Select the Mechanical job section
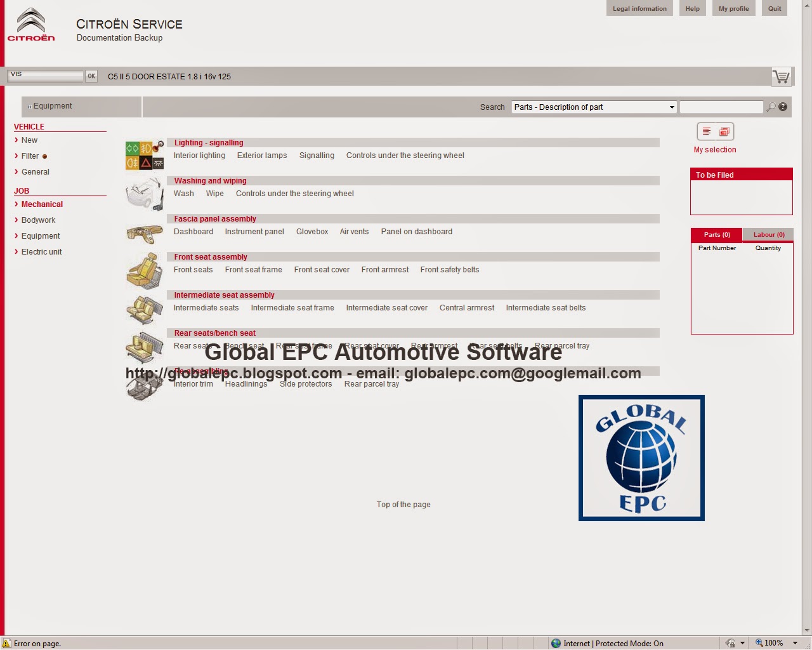The image size is (812, 650). 42,204
